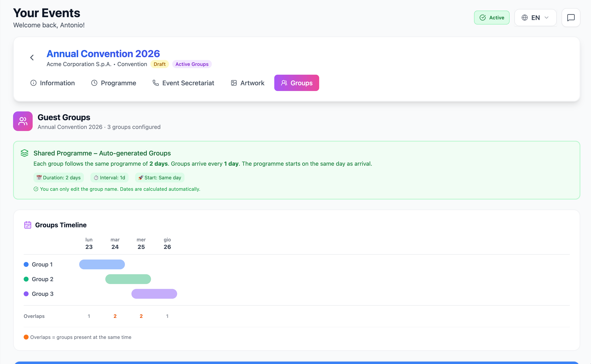The width and height of the screenshot is (591, 364).
Task: Switch to the Programme tab
Action: (x=114, y=83)
